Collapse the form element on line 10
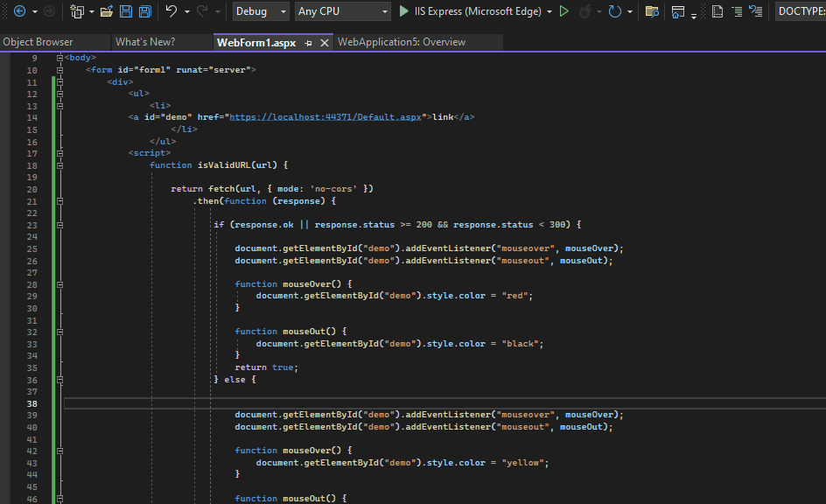Image resolution: width=826 pixels, height=504 pixels. (59, 70)
